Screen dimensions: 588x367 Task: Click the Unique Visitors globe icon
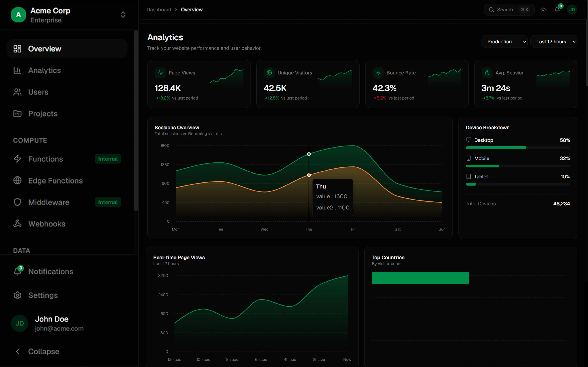pos(269,73)
